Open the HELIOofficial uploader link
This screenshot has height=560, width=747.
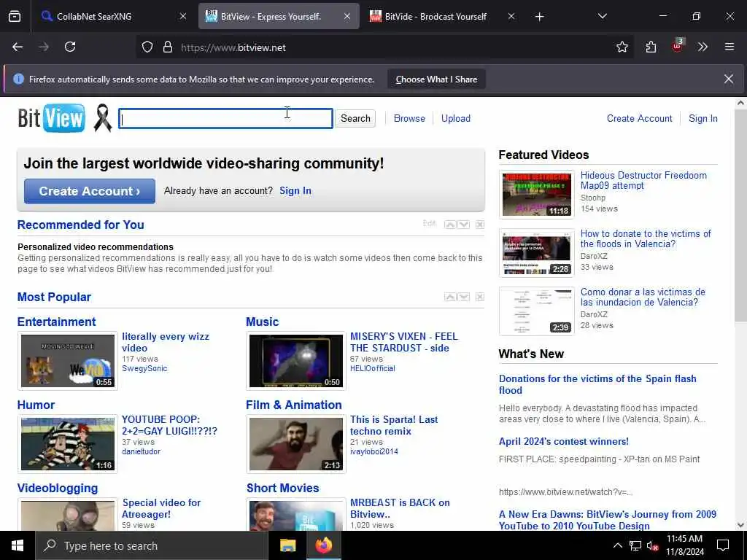point(373,368)
